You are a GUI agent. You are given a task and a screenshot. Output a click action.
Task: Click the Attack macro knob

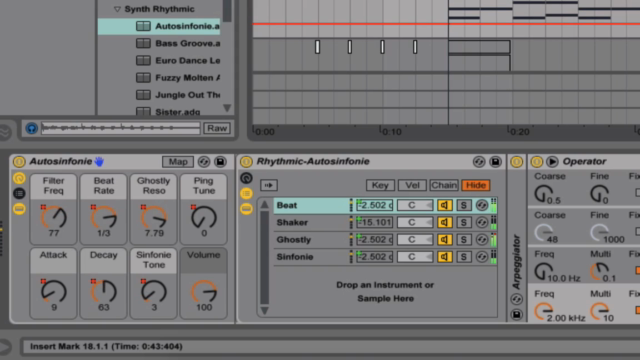[x=53, y=291]
